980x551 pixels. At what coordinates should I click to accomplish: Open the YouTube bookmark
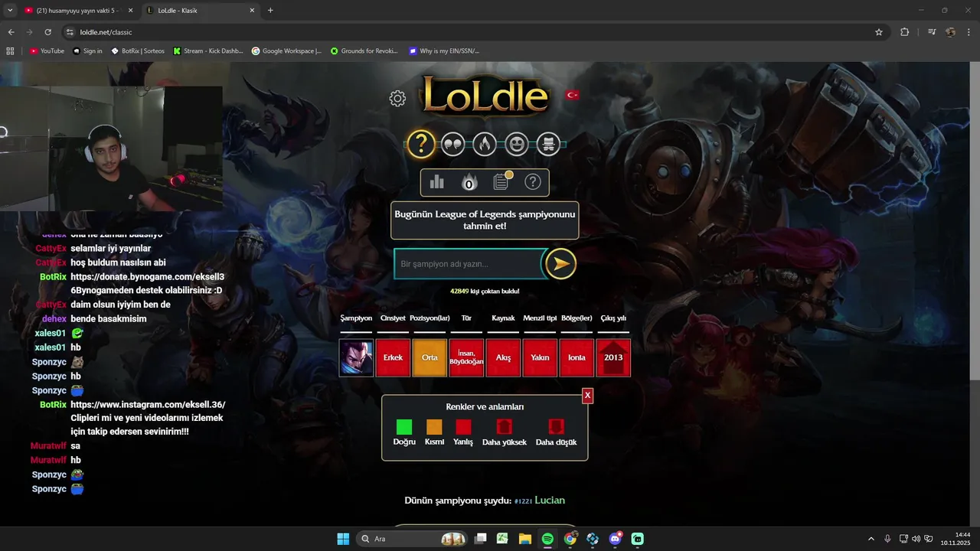click(47, 51)
